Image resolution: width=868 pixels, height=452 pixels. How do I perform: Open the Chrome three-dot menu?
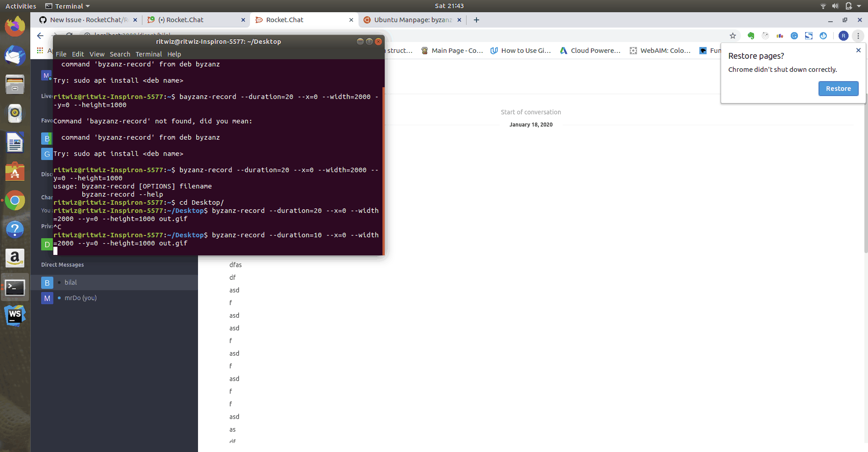pyautogui.click(x=858, y=36)
